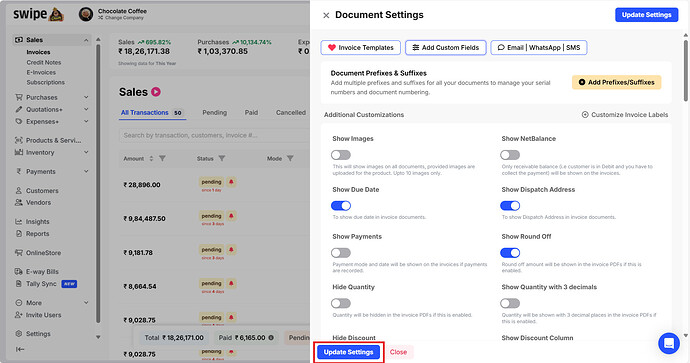The height and width of the screenshot is (363, 690).
Task: Click the pink play icon beside Sales
Action: (156, 92)
